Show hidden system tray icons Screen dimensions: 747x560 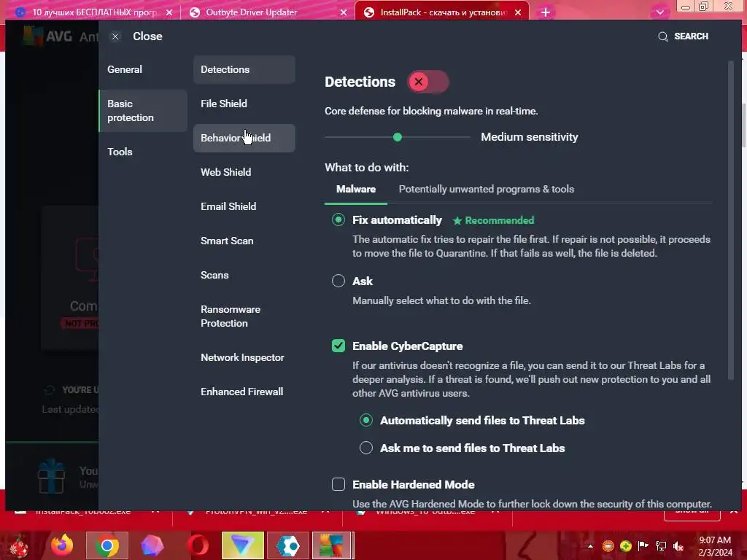point(590,546)
